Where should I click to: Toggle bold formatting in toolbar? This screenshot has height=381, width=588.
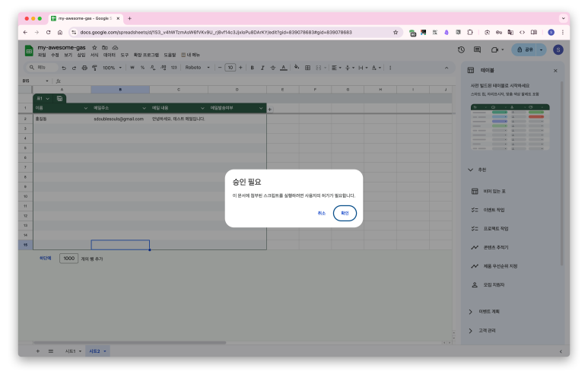[252, 67]
